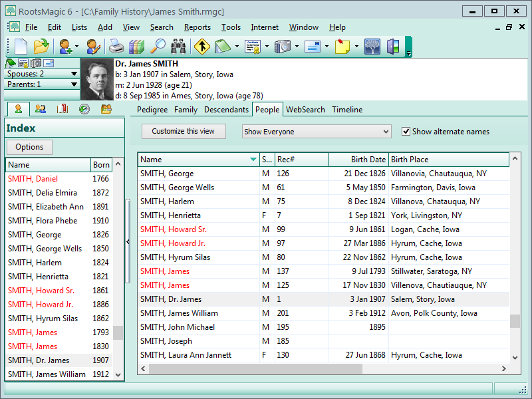532x399 pixels.
Task: Open notes with the yellow sticky note icon
Action: click(342, 47)
